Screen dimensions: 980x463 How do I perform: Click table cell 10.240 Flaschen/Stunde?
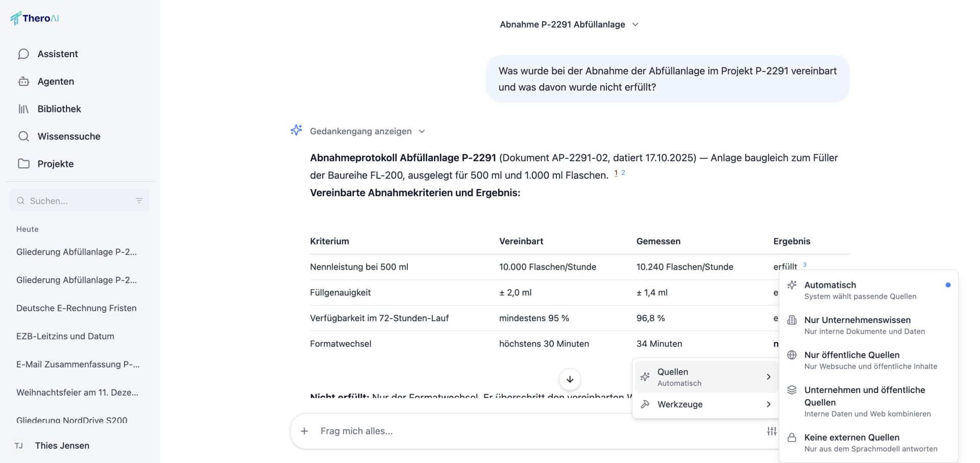[x=684, y=267]
